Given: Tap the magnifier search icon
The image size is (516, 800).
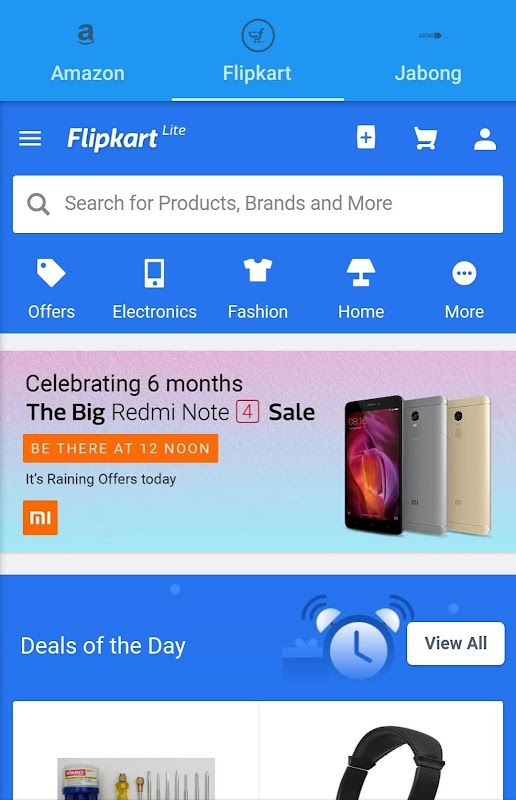Looking at the screenshot, I should (38, 204).
